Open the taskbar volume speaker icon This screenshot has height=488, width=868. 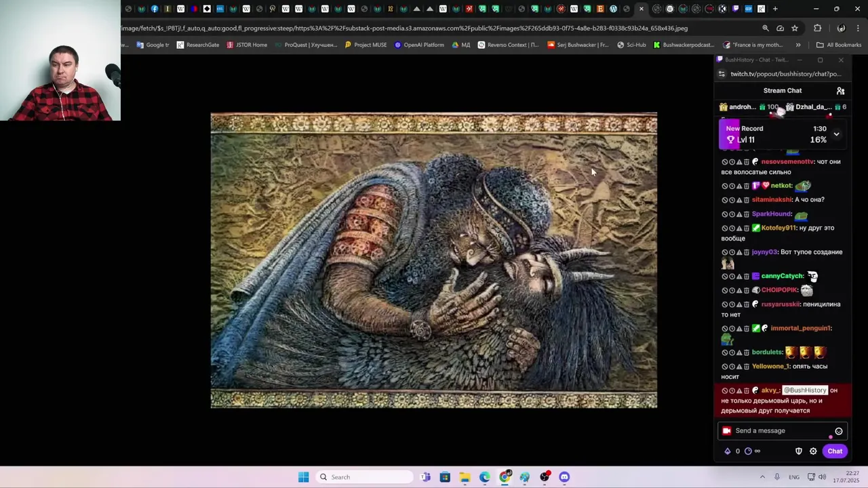822,477
